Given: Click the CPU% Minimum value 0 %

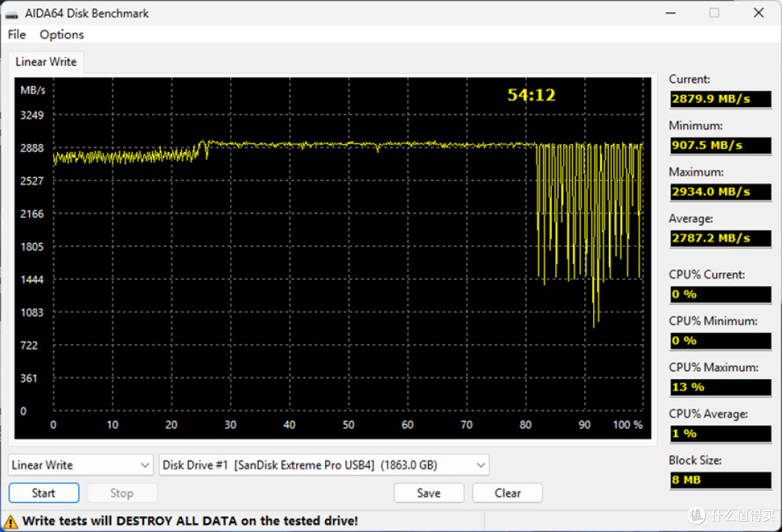Looking at the screenshot, I should point(720,340).
